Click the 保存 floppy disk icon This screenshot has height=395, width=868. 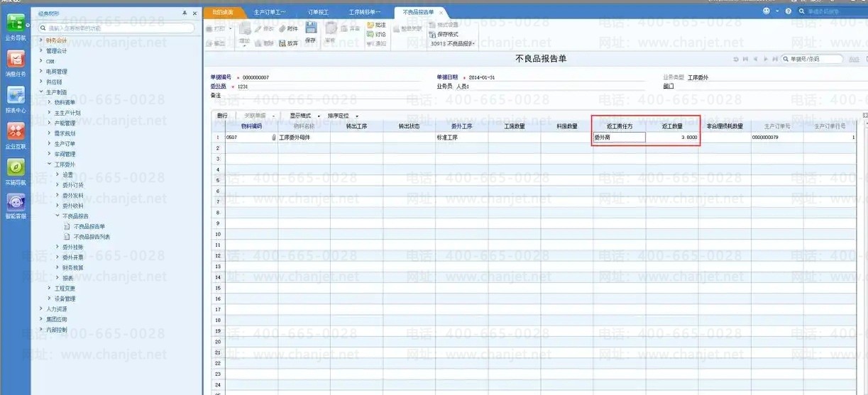(311, 28)
